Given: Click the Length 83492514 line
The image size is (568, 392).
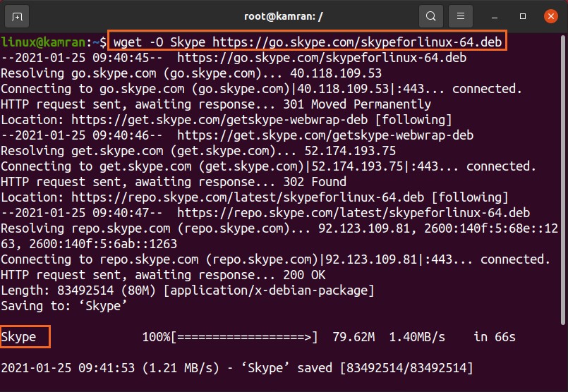Looking at the screenshot, I should point(187,290).
